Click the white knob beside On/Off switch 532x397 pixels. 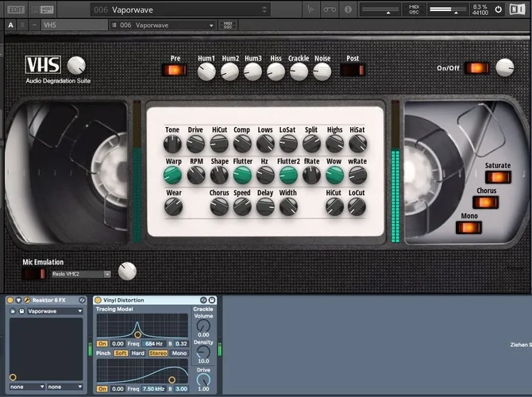click(x=505, y=67)
